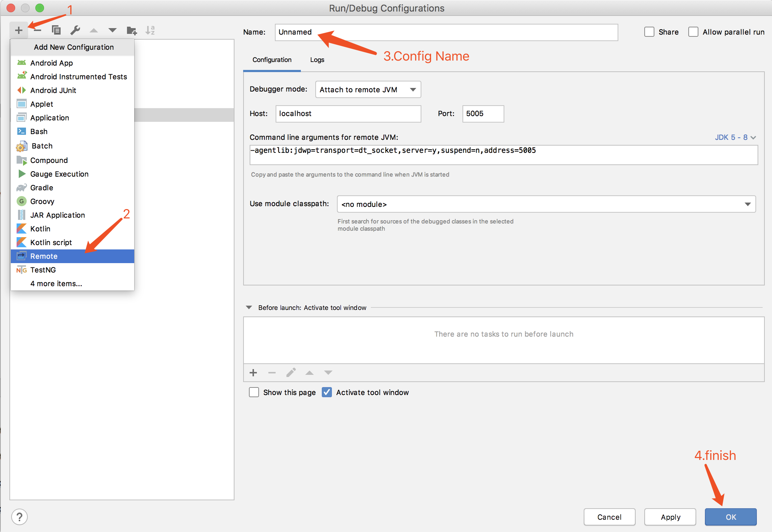Image resolution: width=772 pixels, height=532 pixels.
Task: Open the wrench edit templates icon
Action: [75, 31]
